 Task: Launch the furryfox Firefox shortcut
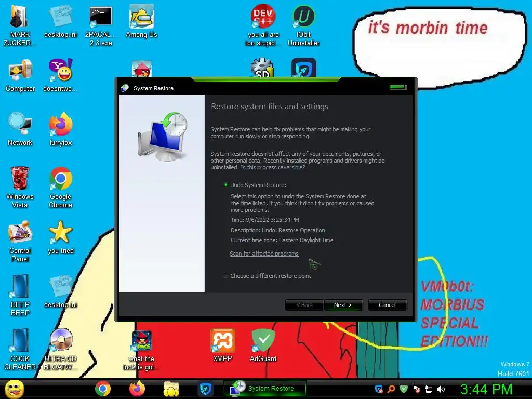tap(60, 129)
